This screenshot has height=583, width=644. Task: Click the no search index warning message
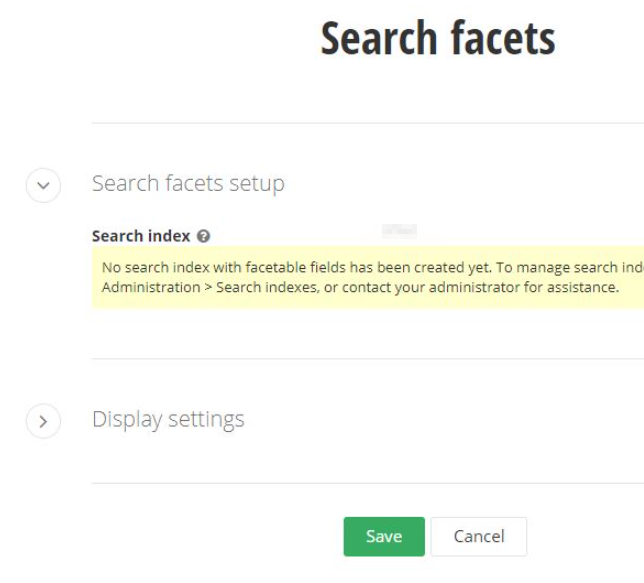(x=368, y=277)
